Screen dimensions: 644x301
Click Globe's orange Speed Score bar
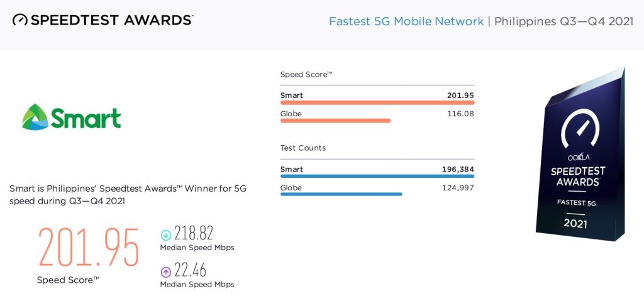[x=335, y=121]
